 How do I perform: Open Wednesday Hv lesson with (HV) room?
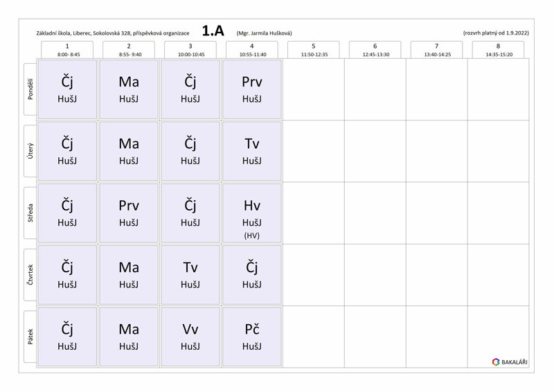[252, 213]
